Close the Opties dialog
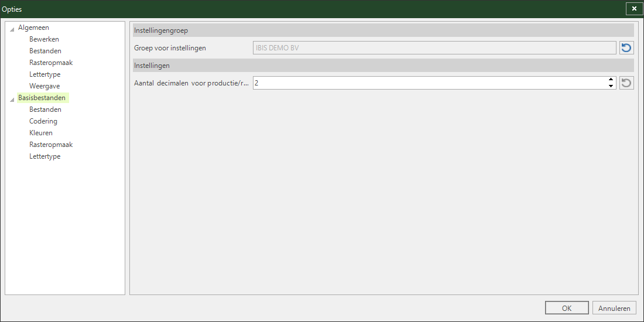 (634, 9)
